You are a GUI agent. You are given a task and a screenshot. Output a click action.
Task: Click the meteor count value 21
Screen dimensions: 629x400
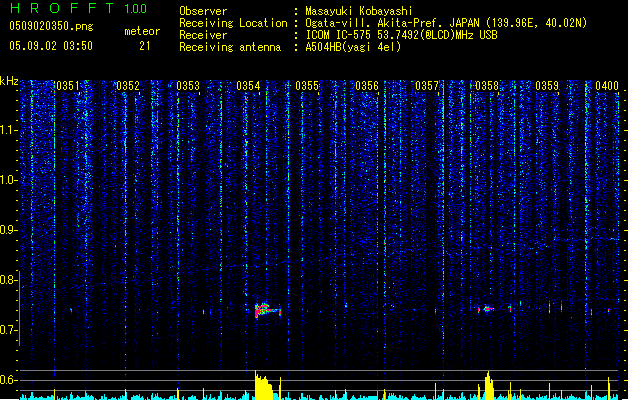145,46
